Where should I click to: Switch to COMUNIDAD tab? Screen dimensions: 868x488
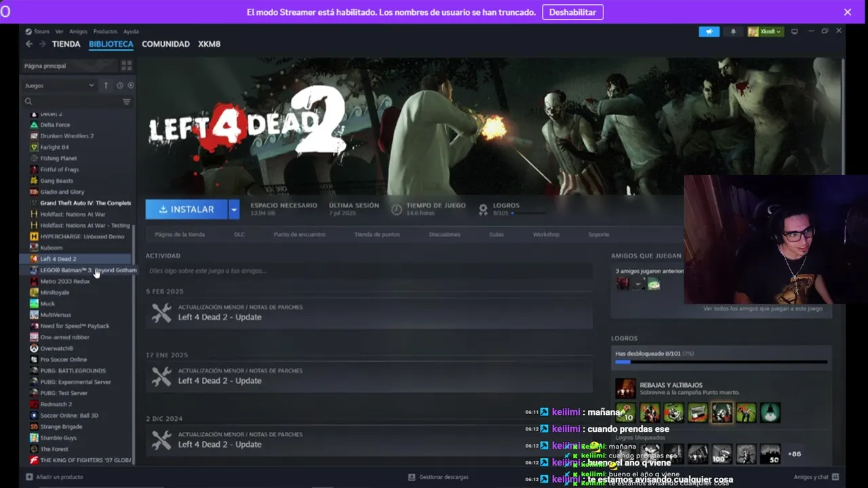[x=165, y=44]
